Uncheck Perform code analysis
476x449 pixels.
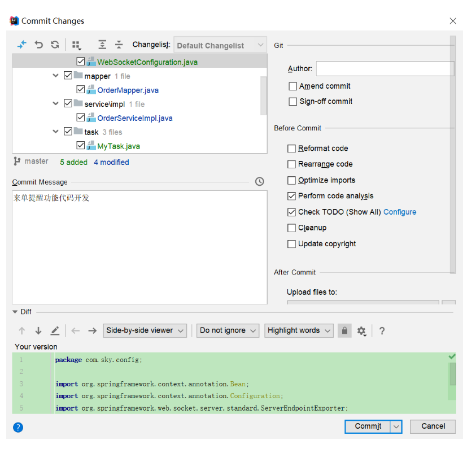(291, 196)
